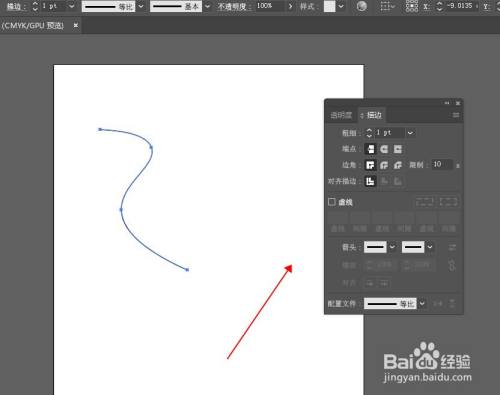Click flip profile across icon in Stroke panel

(x=452, y=304)
